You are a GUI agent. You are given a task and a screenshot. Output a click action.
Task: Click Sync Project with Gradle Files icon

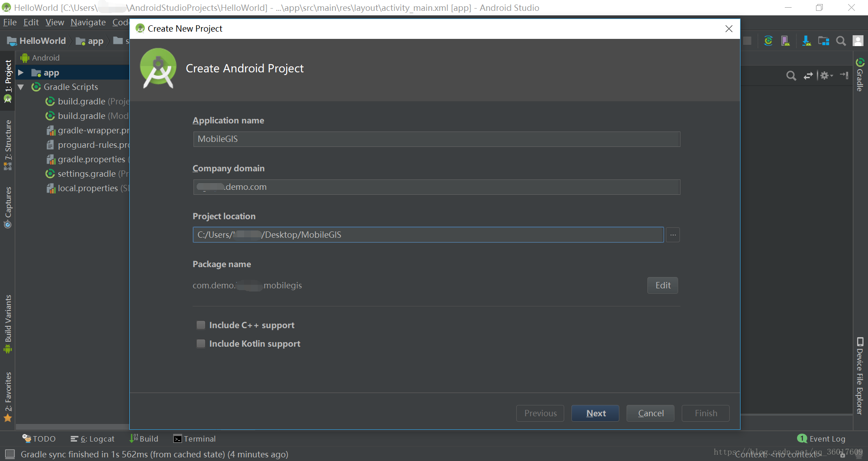(768, 41)
